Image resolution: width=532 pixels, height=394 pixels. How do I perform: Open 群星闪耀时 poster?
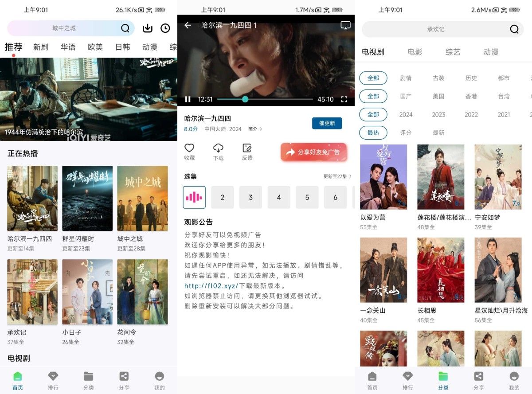point(87,198)
